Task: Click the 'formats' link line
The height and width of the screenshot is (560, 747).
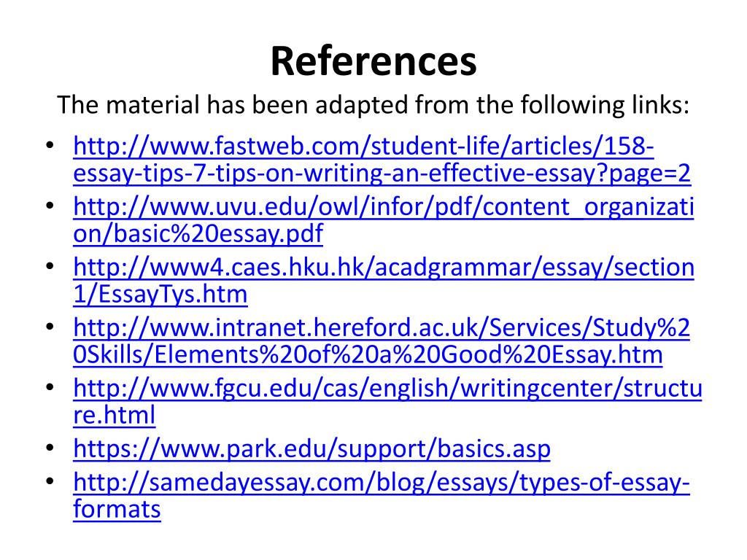Action: coord(117,510)
